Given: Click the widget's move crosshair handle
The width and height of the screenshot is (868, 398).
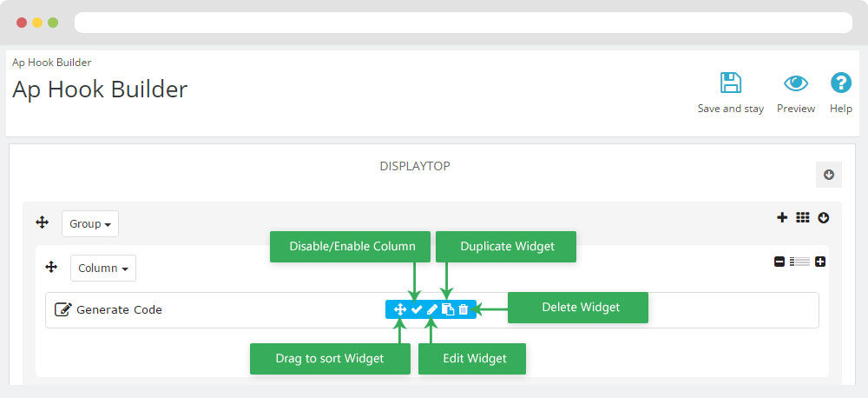Looking at the screenshot, I should (x=400, y=309).
